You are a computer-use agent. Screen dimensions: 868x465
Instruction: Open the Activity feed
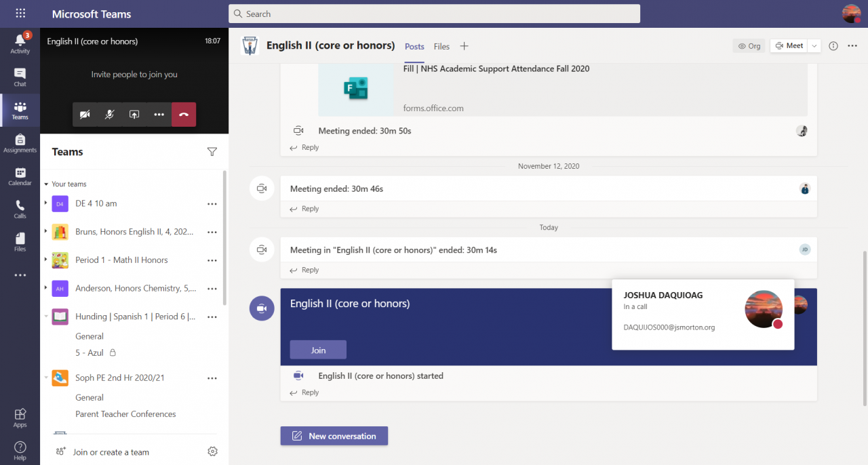pos(20,43)
